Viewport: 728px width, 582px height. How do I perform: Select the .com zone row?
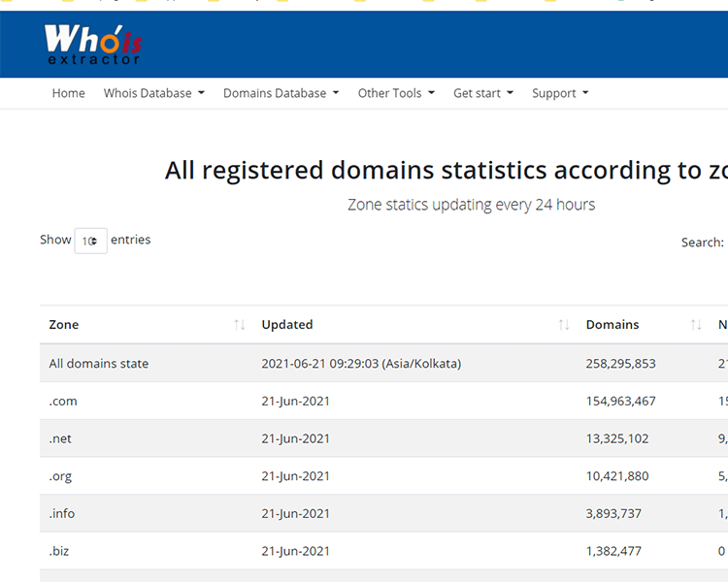(63, 401)
